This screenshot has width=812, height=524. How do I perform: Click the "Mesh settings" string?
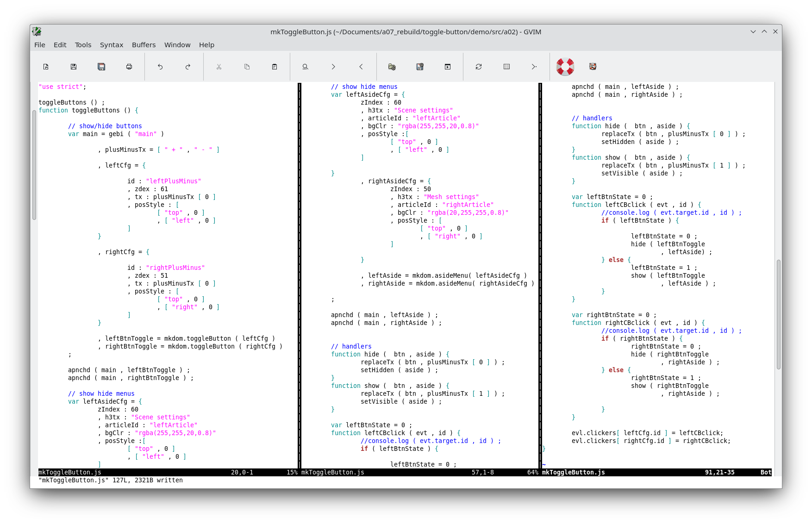pyautogui.click(x=451, y=197)
